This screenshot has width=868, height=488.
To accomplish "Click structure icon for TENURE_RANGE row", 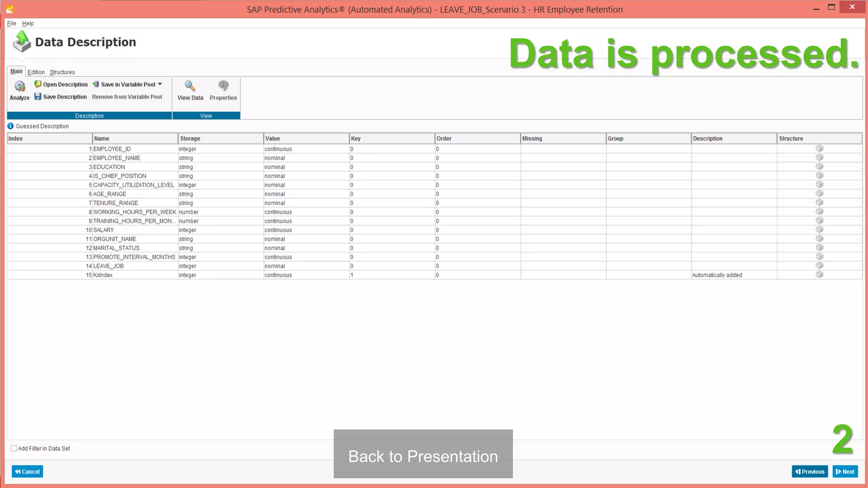I will click(x=819, y=202).
